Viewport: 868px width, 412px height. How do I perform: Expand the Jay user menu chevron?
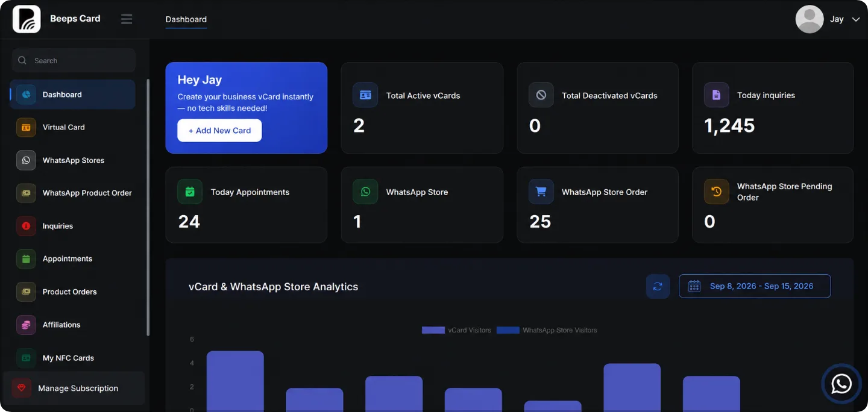tap(855, 19)
